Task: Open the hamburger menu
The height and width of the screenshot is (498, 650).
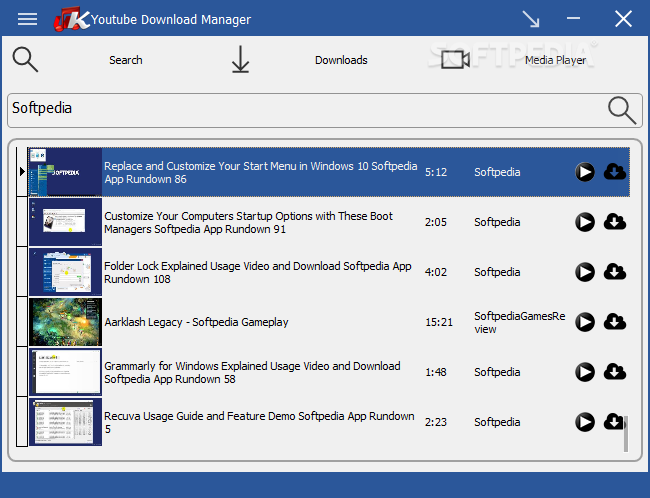Action: click(x=27, y=19)
